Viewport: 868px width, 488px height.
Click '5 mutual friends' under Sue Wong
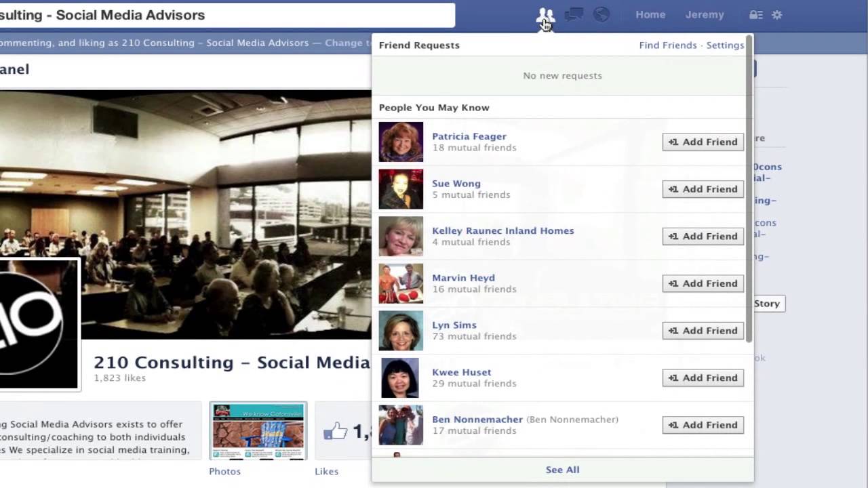pyautogui.click(x=471, y=195)
